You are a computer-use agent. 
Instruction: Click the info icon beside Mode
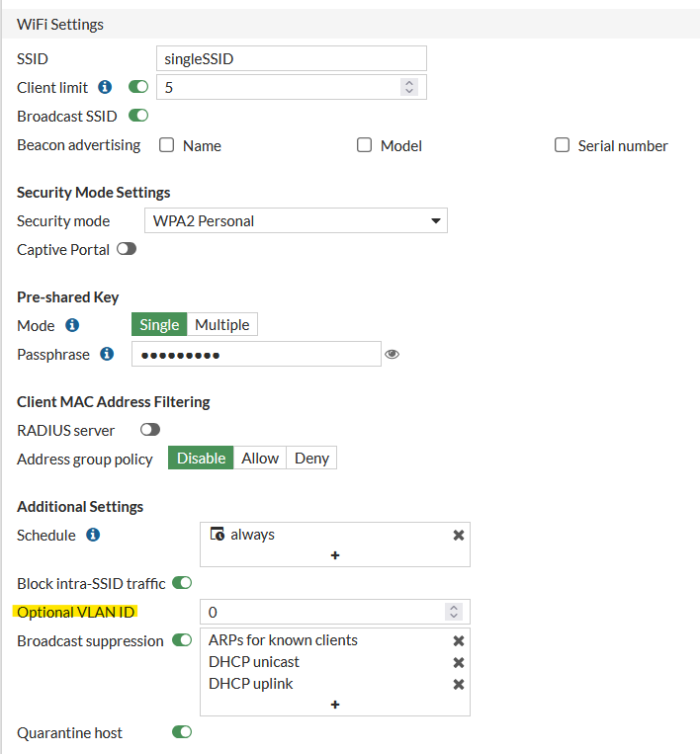[x=72, y=324]
